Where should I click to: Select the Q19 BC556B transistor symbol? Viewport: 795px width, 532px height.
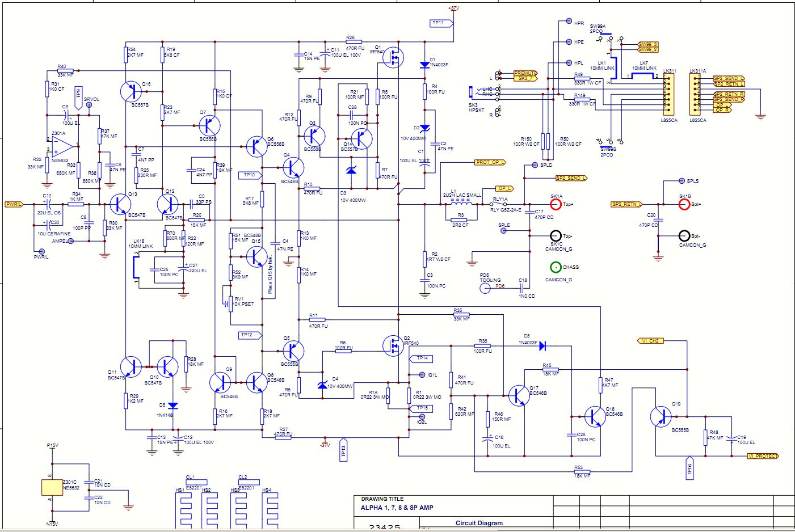(661, 417)
